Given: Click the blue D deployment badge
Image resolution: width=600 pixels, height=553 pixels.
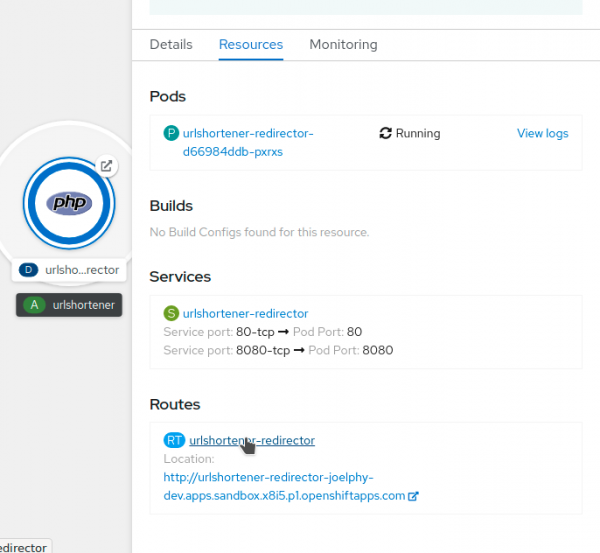Looking at the screenshot, I should click(29, 270).
